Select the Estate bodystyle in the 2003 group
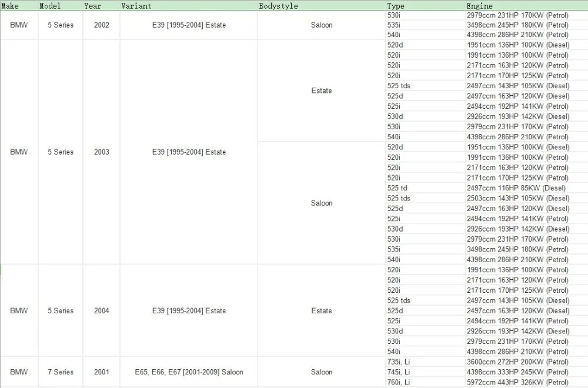The height and width of the screenshot is (388, 588). pos(322,91)
